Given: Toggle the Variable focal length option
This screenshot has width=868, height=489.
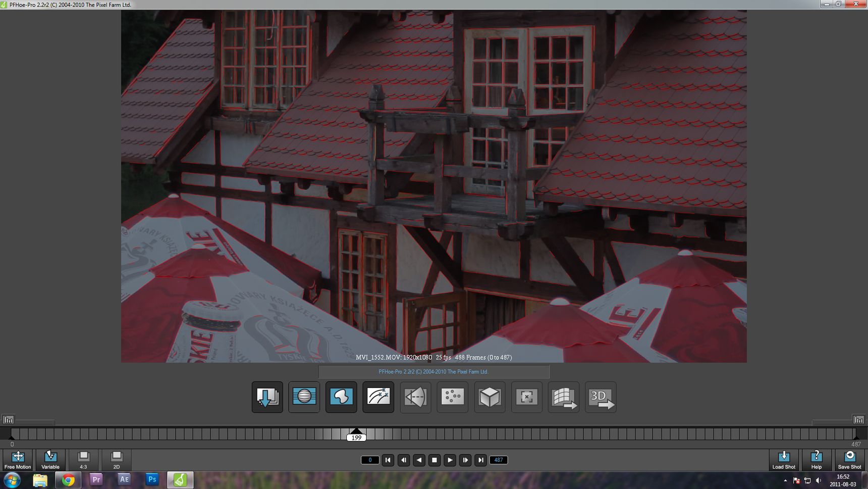Looking at the screenshot, I should point(50,460).
